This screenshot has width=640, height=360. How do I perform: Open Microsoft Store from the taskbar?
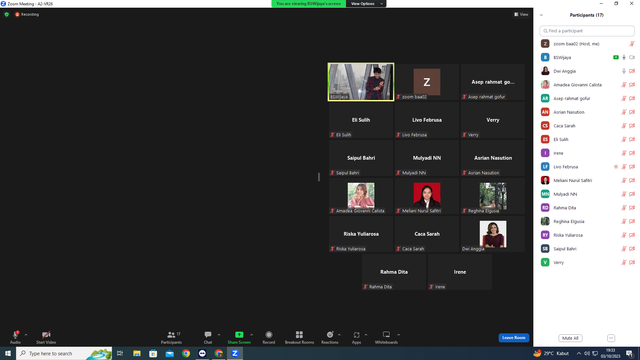pos(153,353)
